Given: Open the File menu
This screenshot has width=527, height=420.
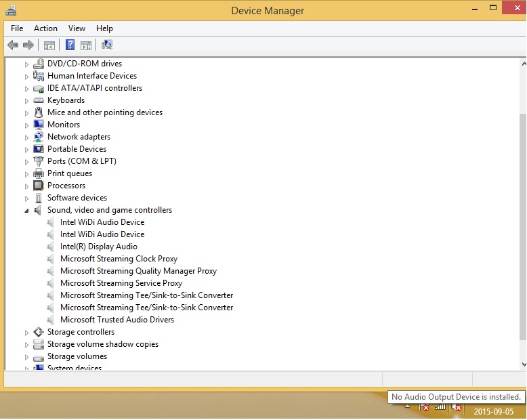Looking at the screenshot, I should point(17,28).
